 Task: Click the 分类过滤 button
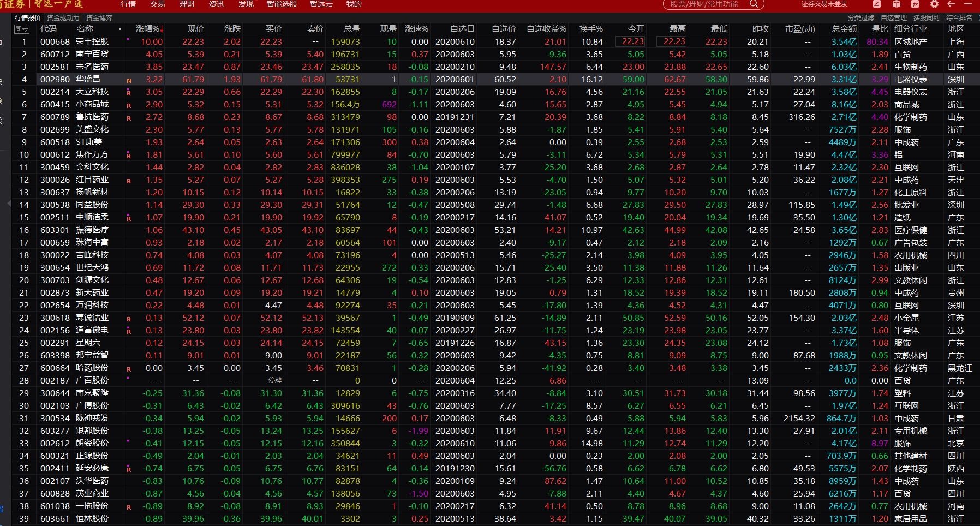(861, 18)
